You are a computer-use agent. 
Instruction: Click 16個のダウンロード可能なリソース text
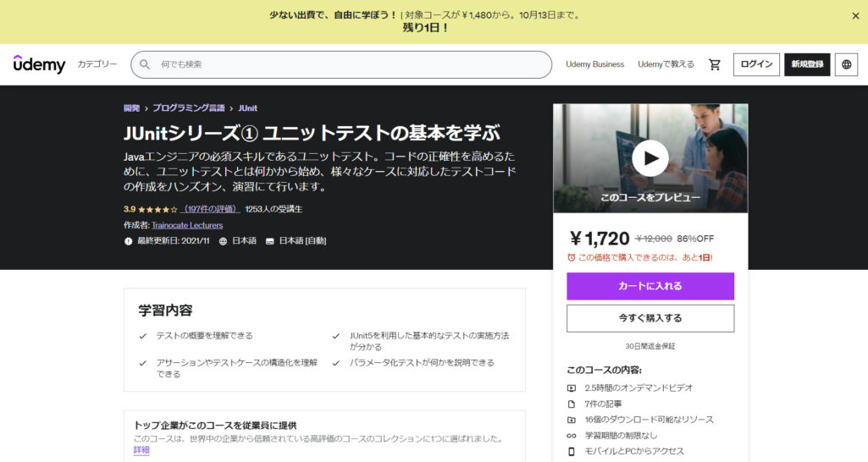coord(649,420)
